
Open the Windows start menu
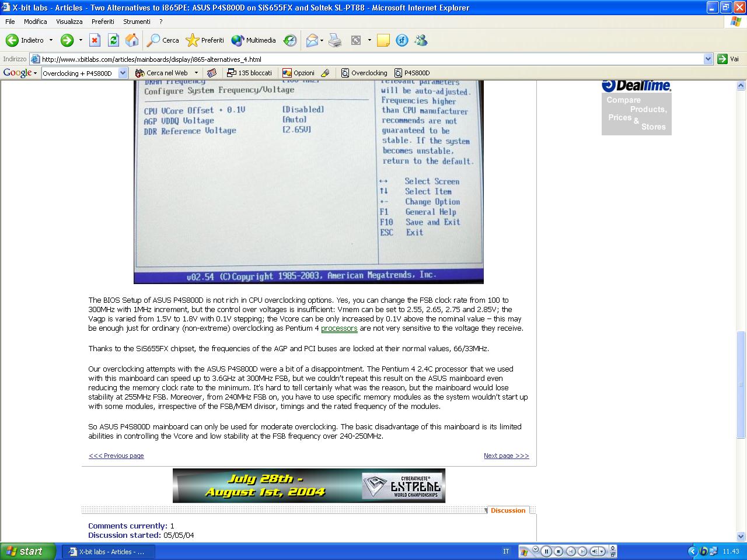pyautogui.click(x=28, y=551)
